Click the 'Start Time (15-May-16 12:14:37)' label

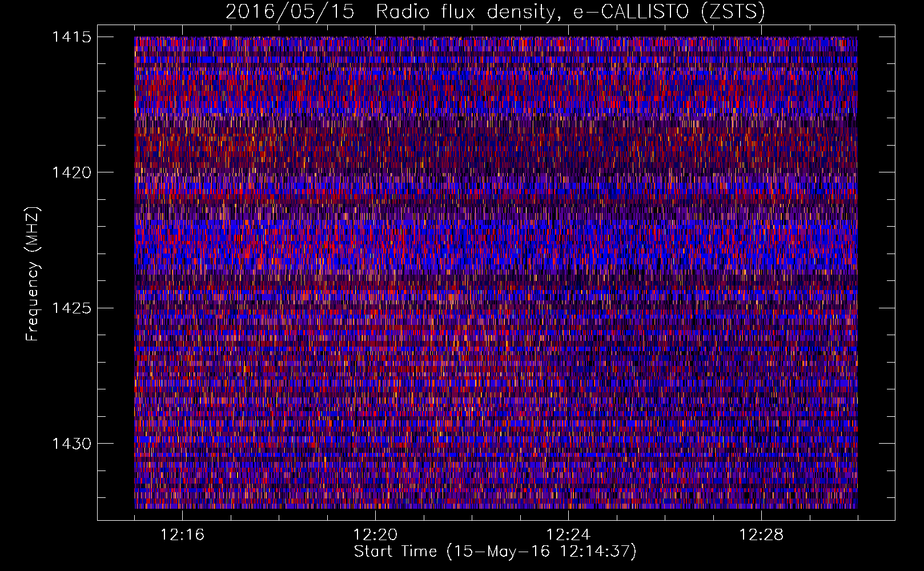coord(495,552)
